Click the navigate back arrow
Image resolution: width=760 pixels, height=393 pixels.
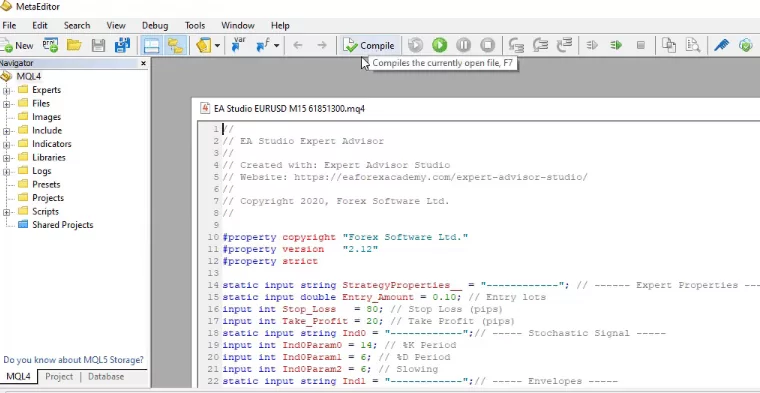tap(298, 46)
